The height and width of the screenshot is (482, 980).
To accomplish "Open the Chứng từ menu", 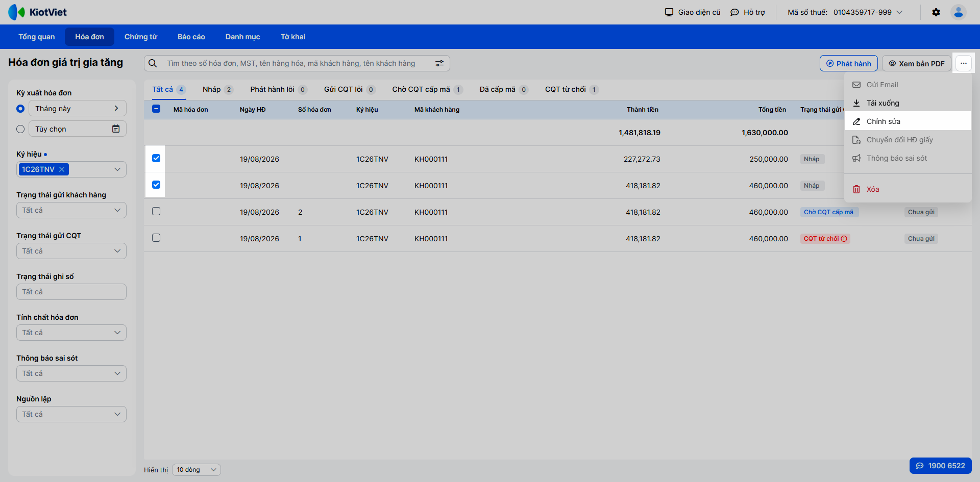I will click(141, 37).
